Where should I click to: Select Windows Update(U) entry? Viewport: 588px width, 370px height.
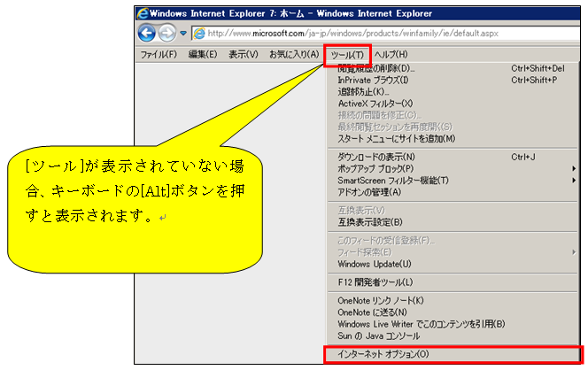[453, 265]
